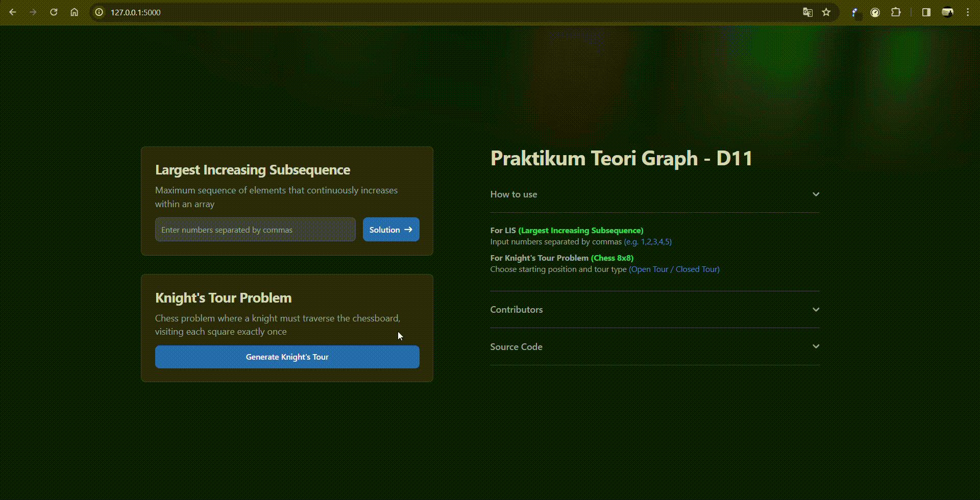Toggle the browser side panel

[926, 12]
